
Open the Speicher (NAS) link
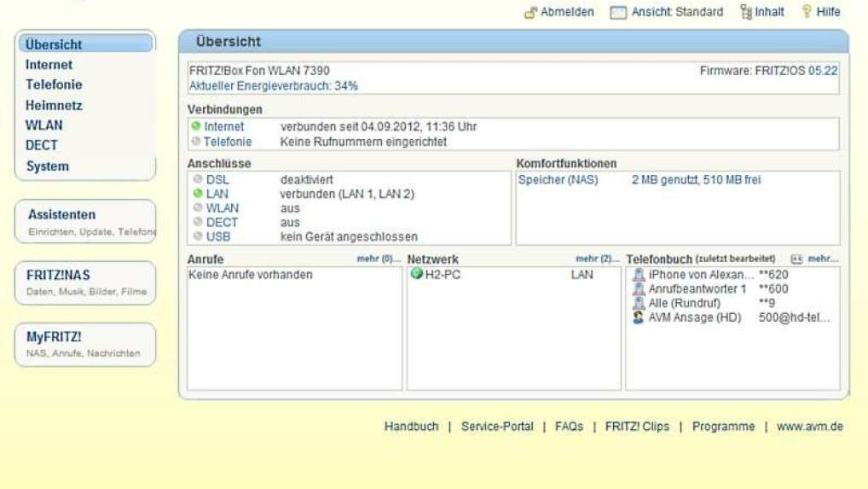(558, 180)
